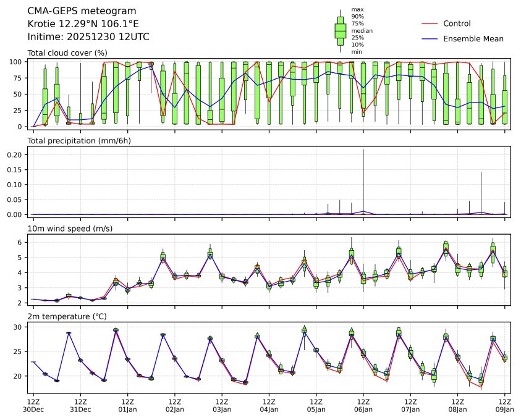This screenshot has height=420, width=521.
Task: Click the "median" label in box-plot legend
Action: [x=361, y=30]
